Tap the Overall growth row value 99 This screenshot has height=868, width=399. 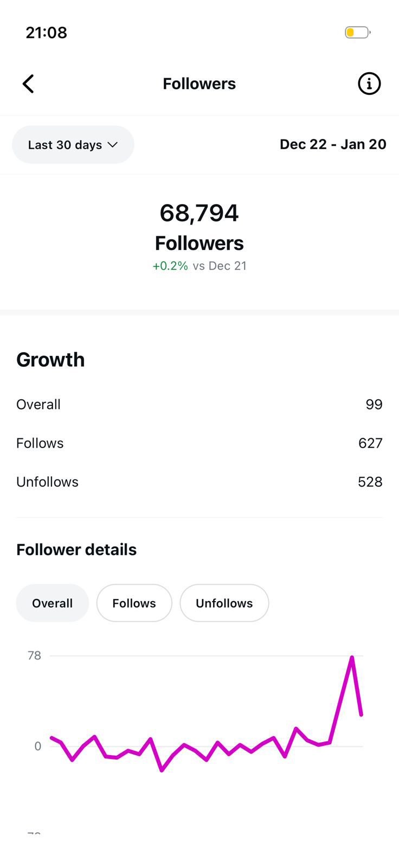click(x=374, y=405)
